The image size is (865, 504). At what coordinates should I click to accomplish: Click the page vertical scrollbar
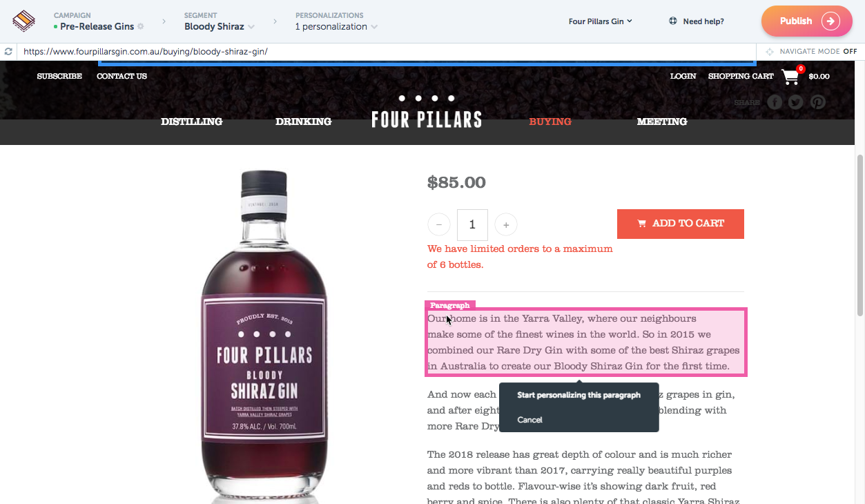(x=859, y=235)
